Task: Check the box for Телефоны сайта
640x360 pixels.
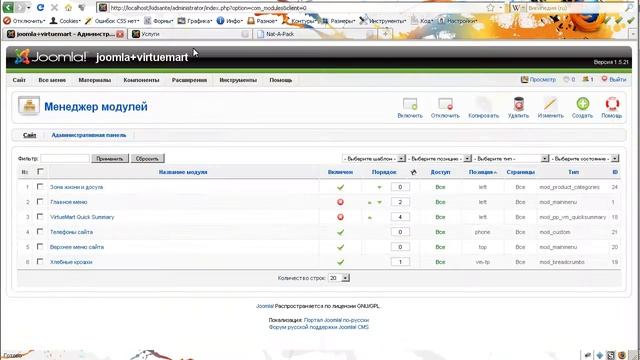Action: [x=40, y=231]
